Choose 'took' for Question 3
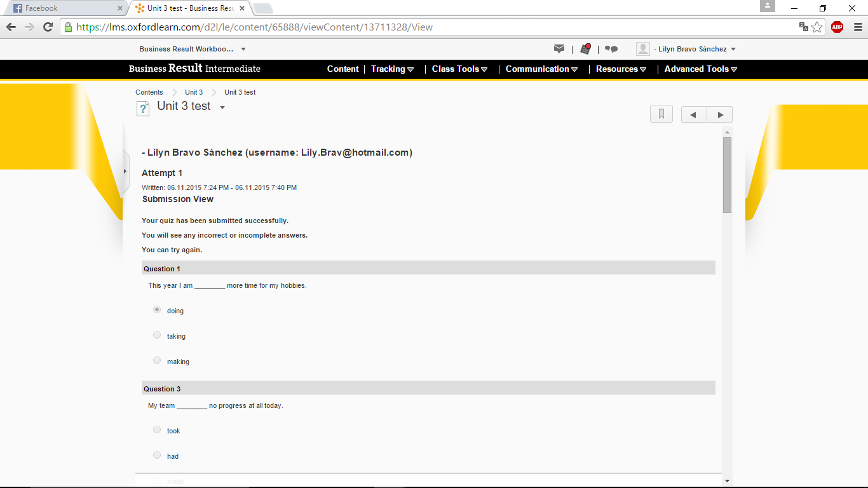Screen dimensions: 868x488 tap(157, 430)
